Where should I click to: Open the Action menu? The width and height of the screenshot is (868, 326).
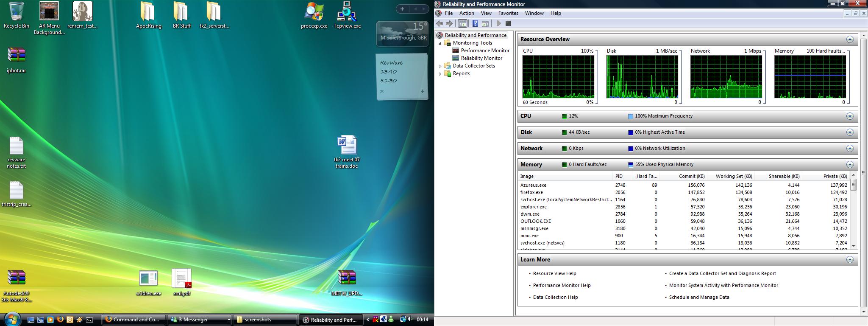[x=466, y=13]
